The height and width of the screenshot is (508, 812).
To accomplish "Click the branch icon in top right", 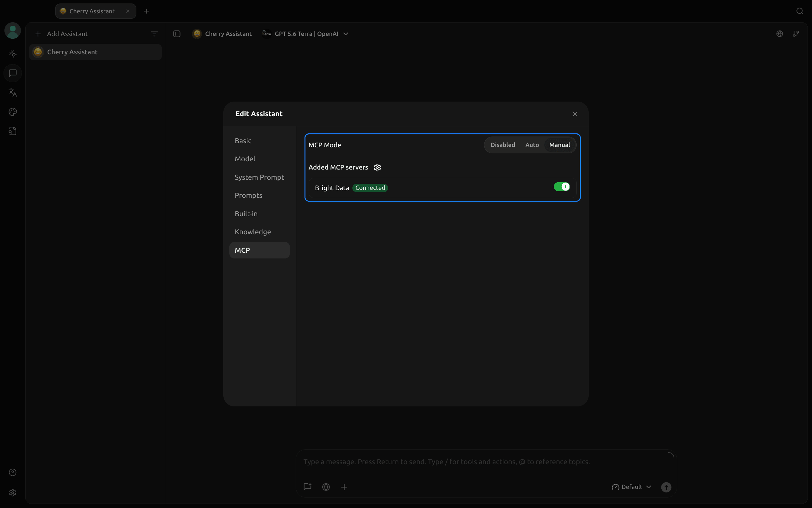I will 796,34.
